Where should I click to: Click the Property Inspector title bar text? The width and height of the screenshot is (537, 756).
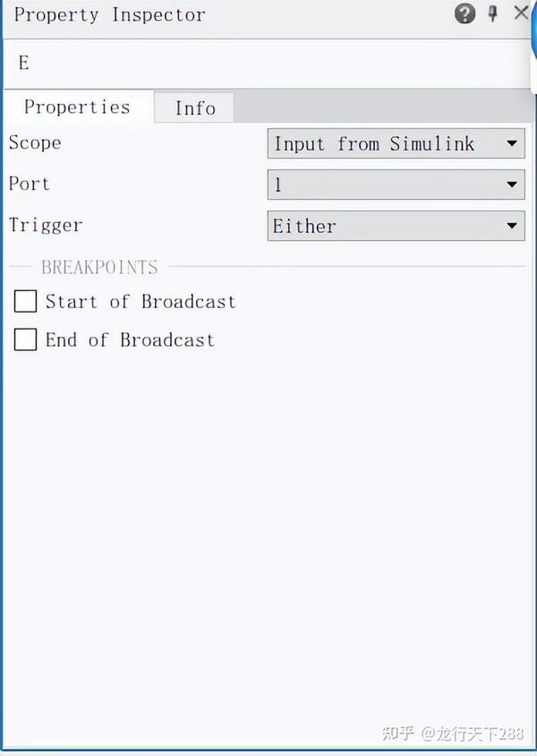[110, 15]
